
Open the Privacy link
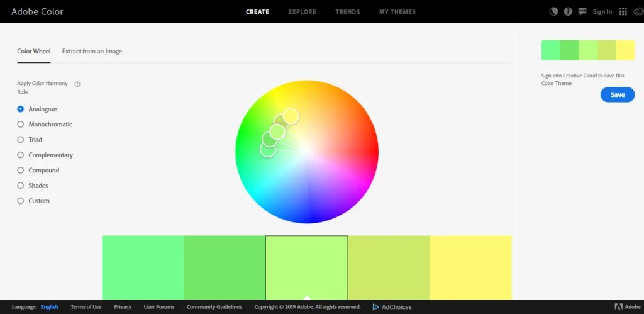(x=123, y=306)
